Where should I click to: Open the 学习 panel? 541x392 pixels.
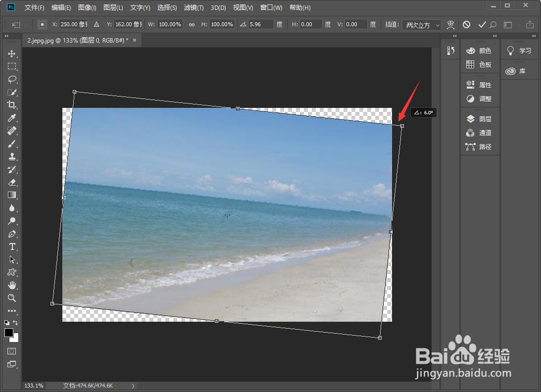coord(519,50)
